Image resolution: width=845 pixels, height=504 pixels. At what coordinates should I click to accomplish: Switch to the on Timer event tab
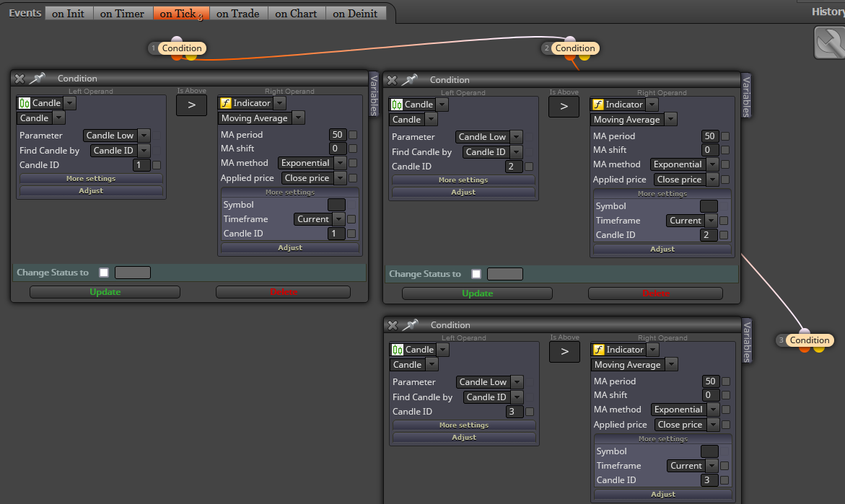point(123,14)
